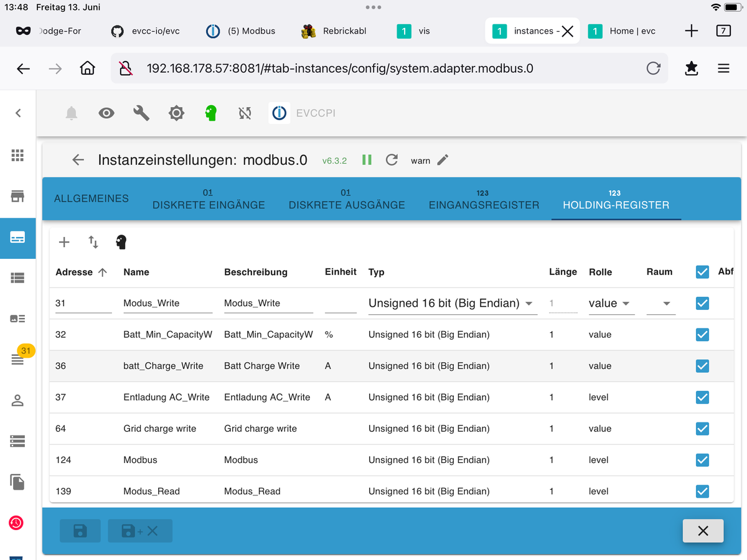Uncheck the checkbox in the Modus_Read row
The height and width of the screenshot is (560, 747).
pos(702,491)
